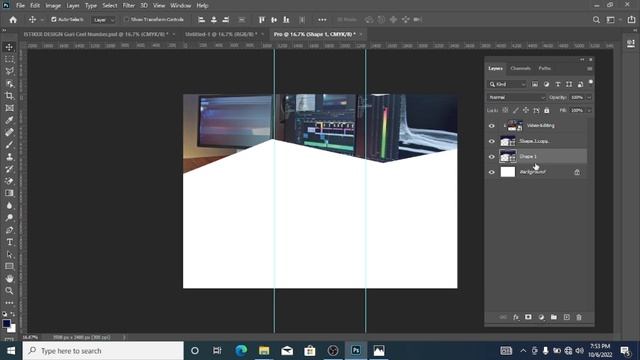Viewport: 640px width, 360px height.
Task: Open Opacity slider dropdown arrow
Action: coord(589,98)
